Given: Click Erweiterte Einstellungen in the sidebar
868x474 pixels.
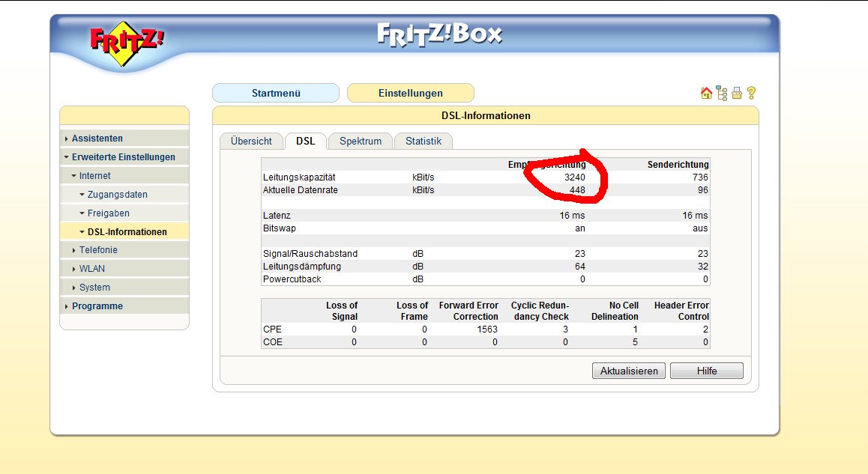Looking at the screenshot, I should click(124, 157).
